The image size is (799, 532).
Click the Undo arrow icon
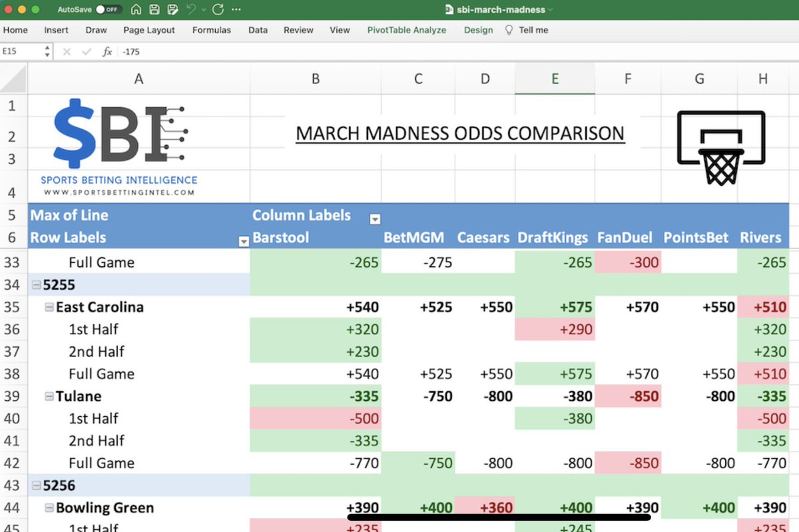(x=191, y=10)
